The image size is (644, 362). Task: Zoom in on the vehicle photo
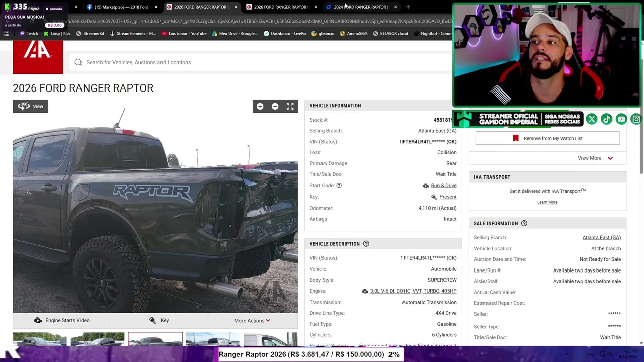pos(260,106)
